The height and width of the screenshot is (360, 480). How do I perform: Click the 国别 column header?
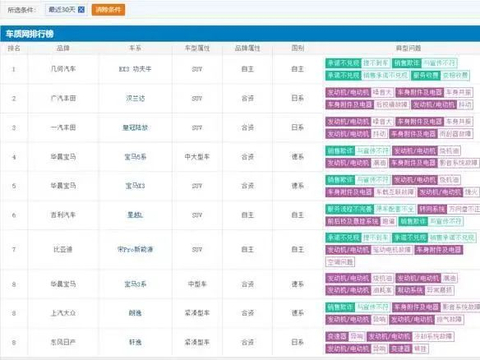(297, 48)
